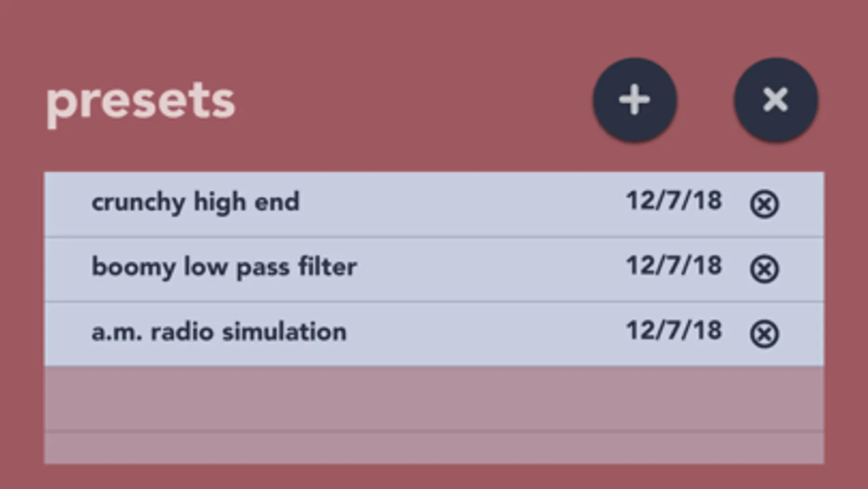This screenshot has height=489, width=868.
Task: Add a new preset with plus button
Action: click(x=635, y=100)
